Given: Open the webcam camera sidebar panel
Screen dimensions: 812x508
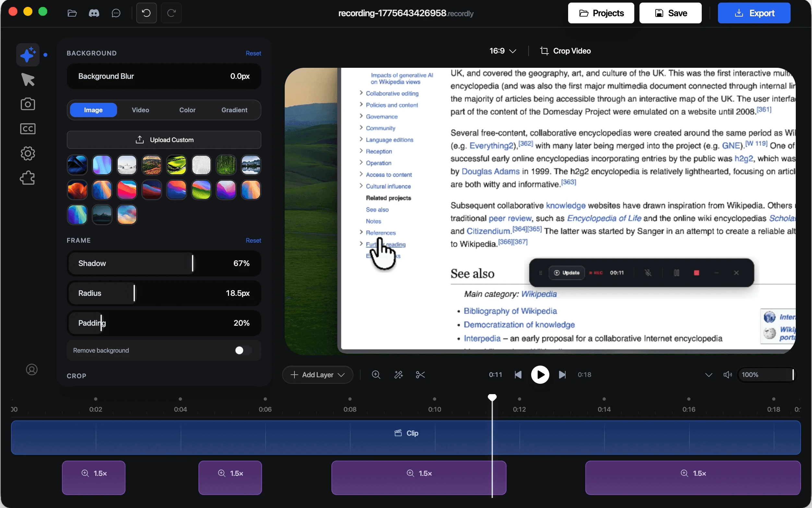Looking at the screenshot, I should click(x=28, y=104).
